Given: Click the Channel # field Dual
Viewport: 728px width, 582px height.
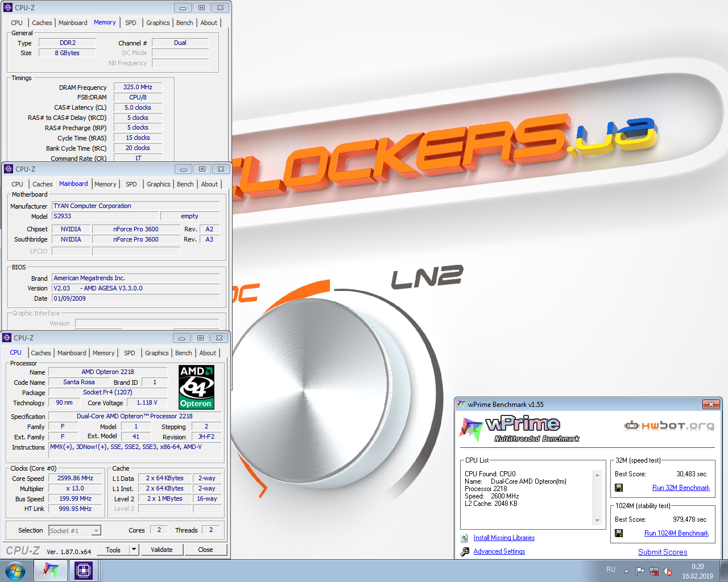Looking at the screenshot, I should coord(180,43).
